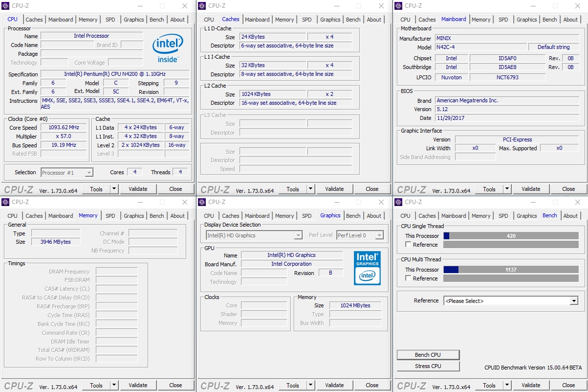This screenshot has height=392, width=588.
Task: Go to the Graphics tab in the Memory window
Action: click(134, 216)
